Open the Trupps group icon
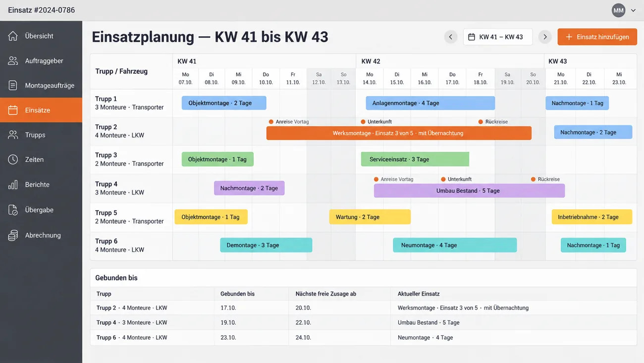Image resolution: width=644 pixels, height=363 pixels. click(x=13, y=135)
